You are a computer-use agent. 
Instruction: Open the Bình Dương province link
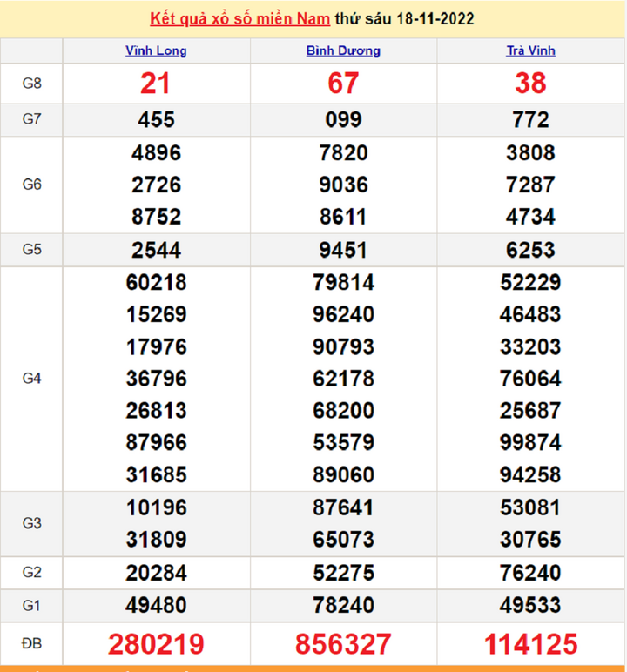343,50
